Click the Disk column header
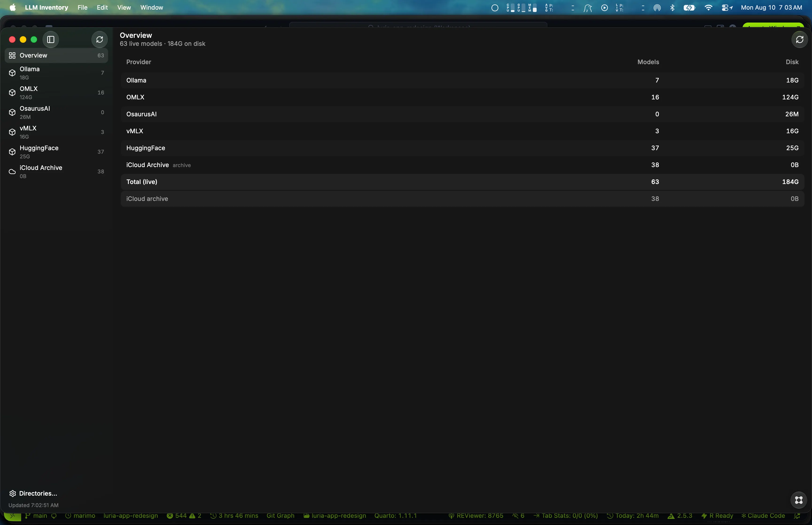Image resolution: width=812 pixels, height=525 pixels. click(x=792, y=62)
